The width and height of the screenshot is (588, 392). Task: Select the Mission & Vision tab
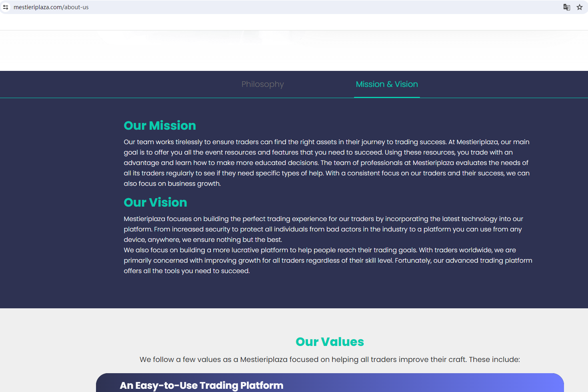tap(387, 84)
